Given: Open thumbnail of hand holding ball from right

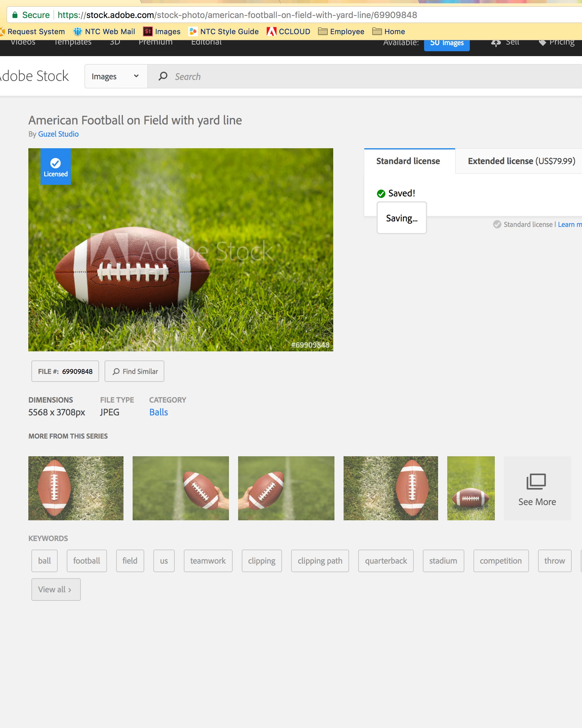Looking at the screenshot, I should (180, 488).
